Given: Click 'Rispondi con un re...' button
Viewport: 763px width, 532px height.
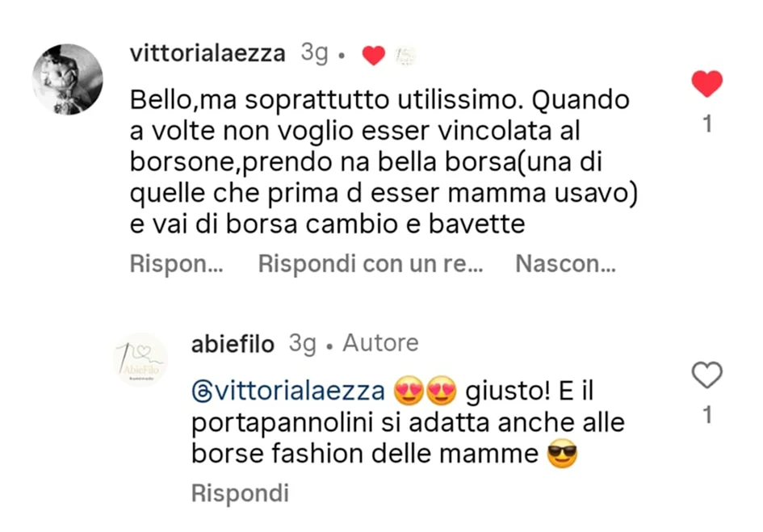Looking at the screenshot, I should point(371,264).
